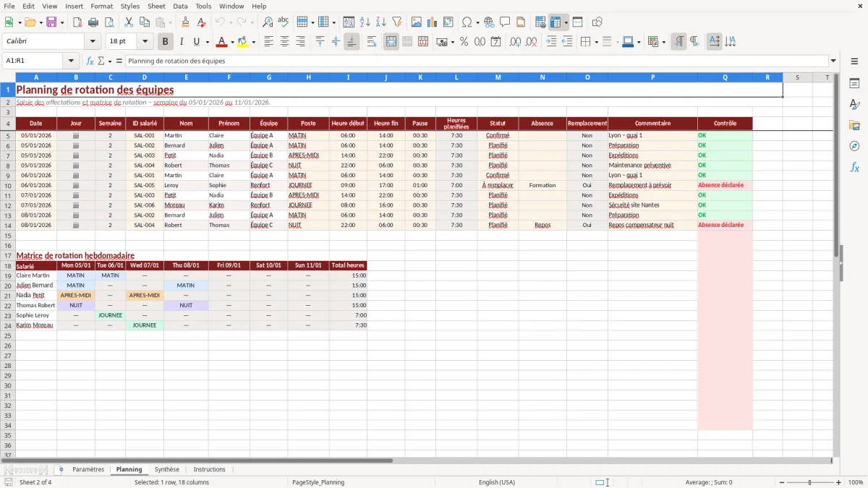Toggle wrap text in the cell
The image size is (868, 488).
pos(372,42)
